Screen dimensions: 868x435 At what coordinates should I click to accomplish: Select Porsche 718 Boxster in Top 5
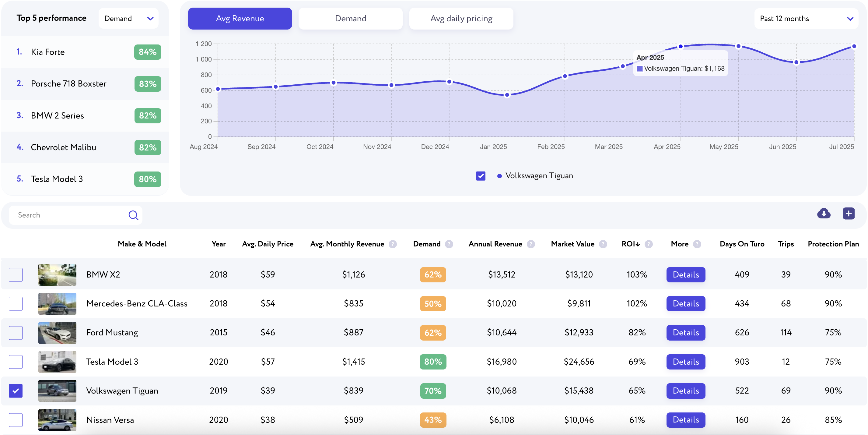tap(85, 84)
